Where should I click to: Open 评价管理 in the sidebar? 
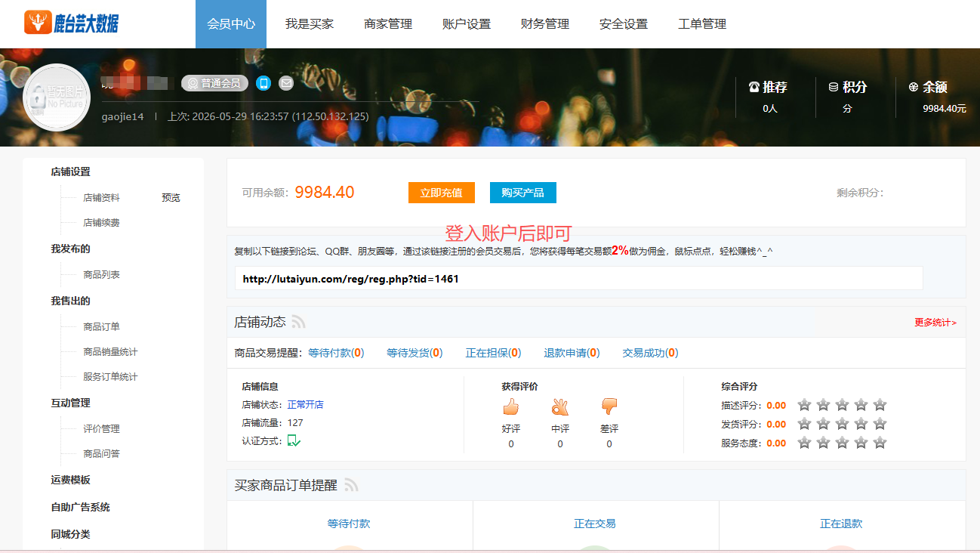(101, 429)
